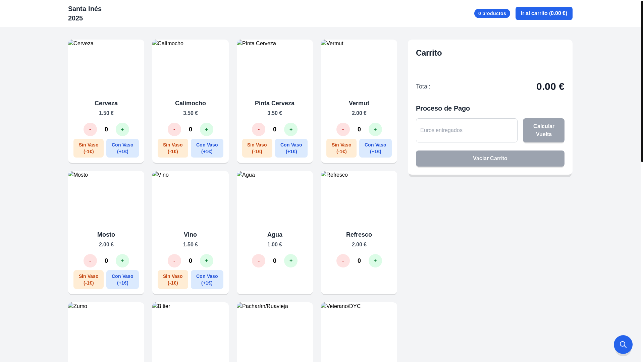644x362 pixels.
Task: Pick Sin Vaso for Vino
Action: coord(173,280)
